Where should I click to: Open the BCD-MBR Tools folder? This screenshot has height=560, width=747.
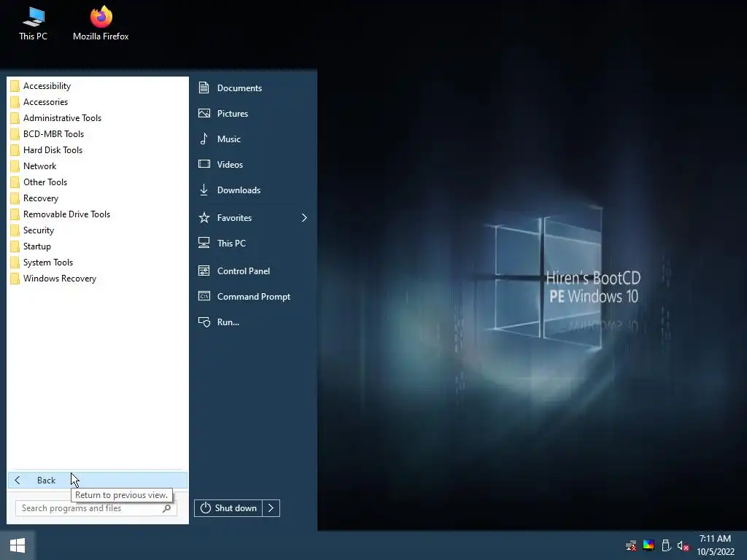[97, 134]
